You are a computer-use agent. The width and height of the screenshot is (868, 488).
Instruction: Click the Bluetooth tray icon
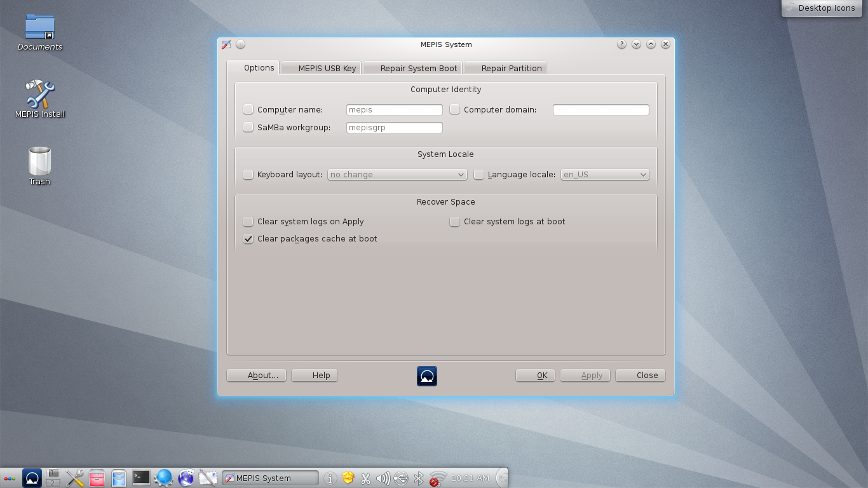(x=418, y=478)
